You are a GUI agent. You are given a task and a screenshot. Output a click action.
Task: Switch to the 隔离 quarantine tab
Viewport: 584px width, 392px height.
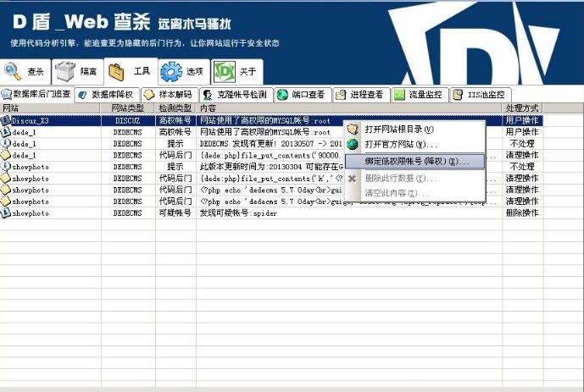point(77,72)
